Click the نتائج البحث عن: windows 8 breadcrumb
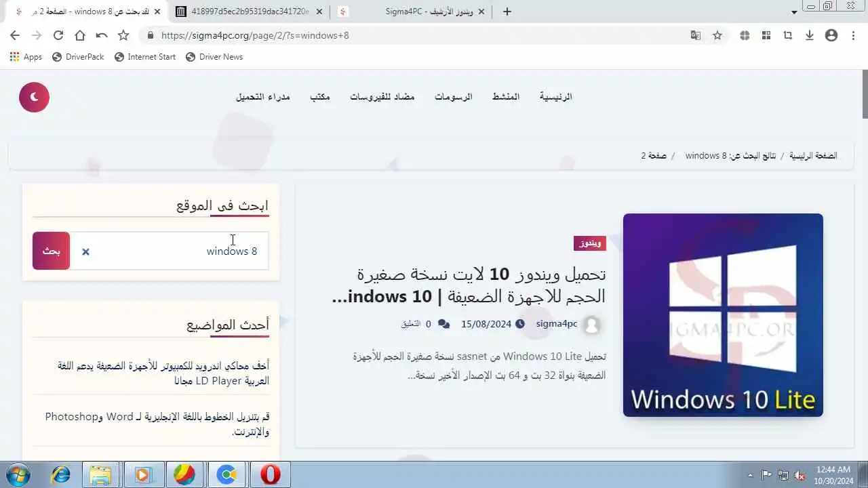 [731, 155]
